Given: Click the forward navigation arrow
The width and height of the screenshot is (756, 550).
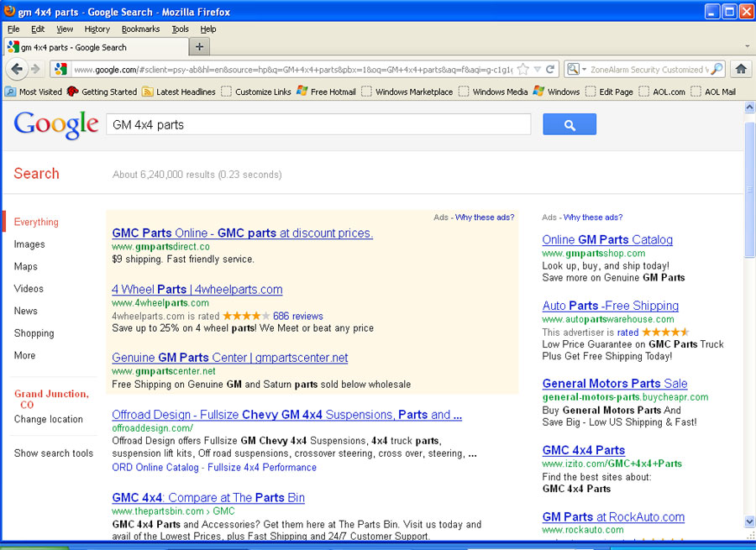Looking at the screenshot, I should (x=35, y=70).
